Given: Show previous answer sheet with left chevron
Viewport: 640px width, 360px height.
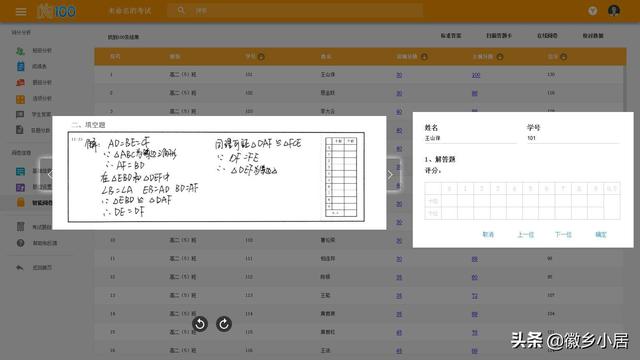Looking at the screenshot, I should point(49,175).
